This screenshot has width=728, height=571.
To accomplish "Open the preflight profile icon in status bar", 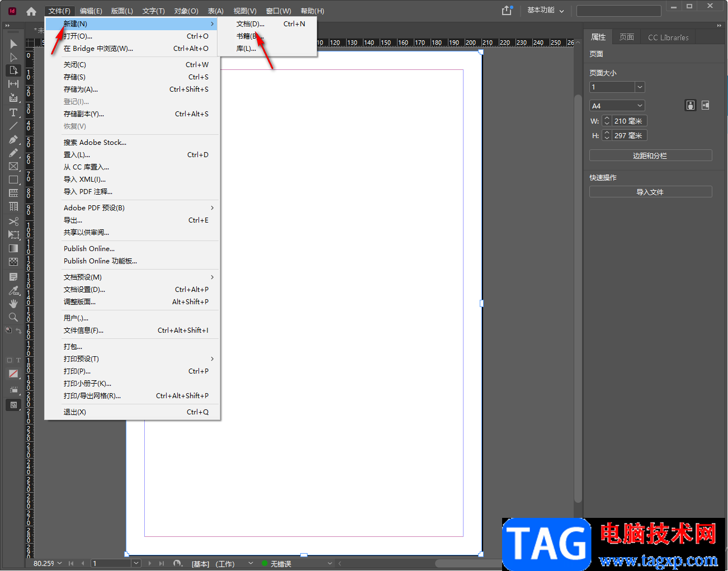I will click(178, 563).
